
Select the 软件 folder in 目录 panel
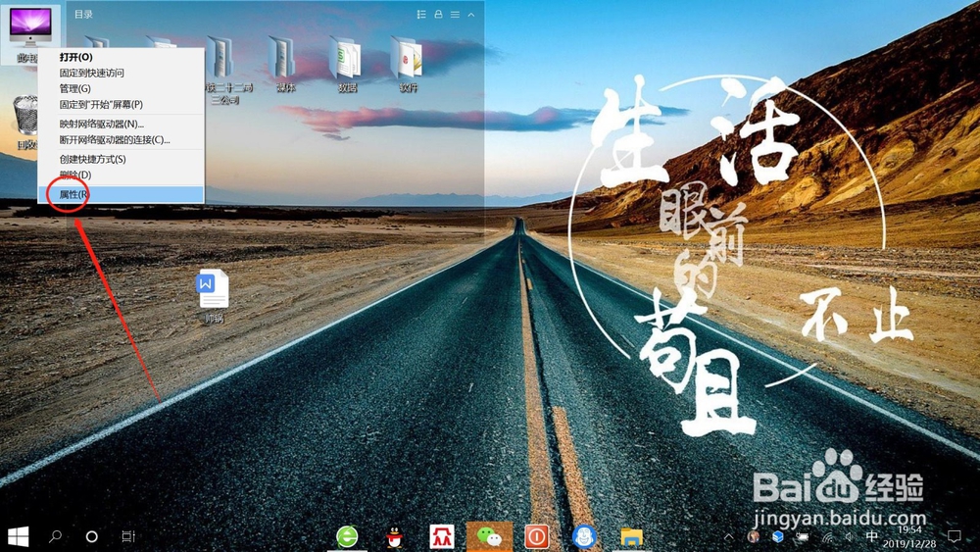tap(408, 64)
